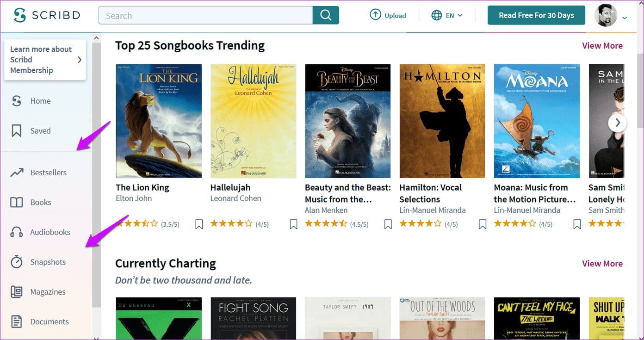This screenshot has width=644, height=340.
Task: Click the search magnifier button
Action: pyautogui.click(x=326, y=15)
